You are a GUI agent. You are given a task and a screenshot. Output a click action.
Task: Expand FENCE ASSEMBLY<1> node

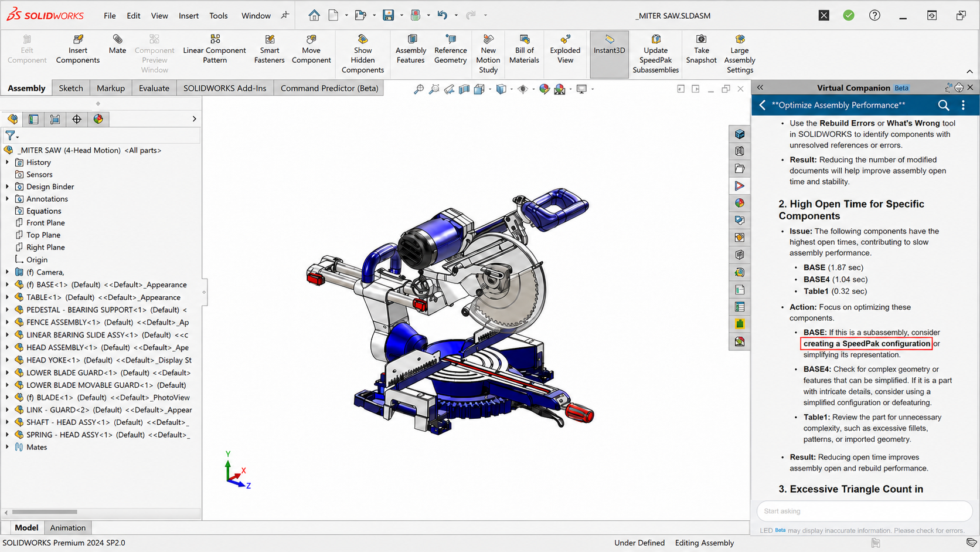[x=7, y=322]
